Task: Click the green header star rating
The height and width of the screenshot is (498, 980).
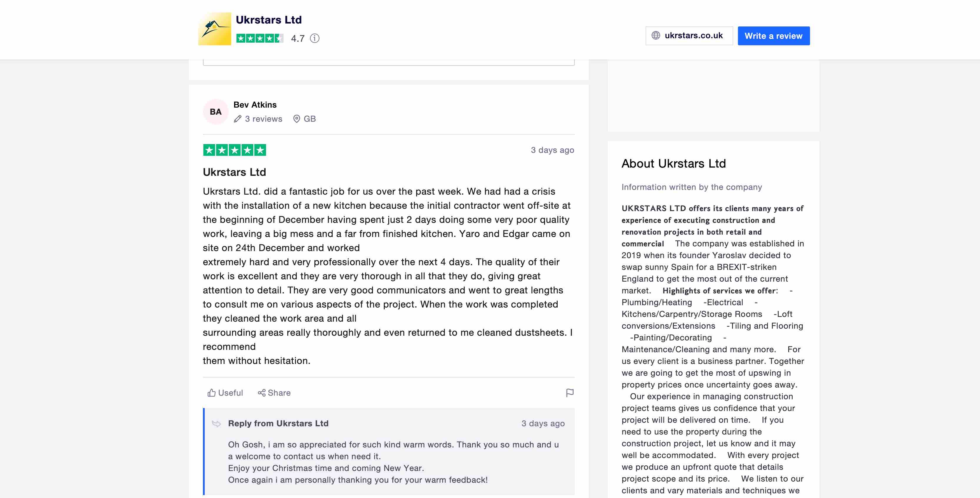Action: (259, 38)
